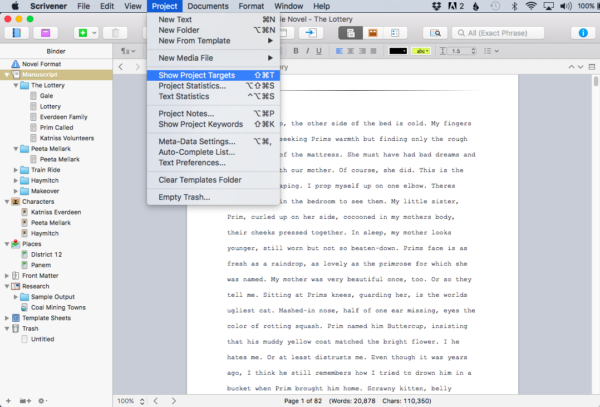Image resolution: width=600 pixels, height=407 pixels.
Task: Select the District 12 place sheet
Action: (x=46, y=254)
